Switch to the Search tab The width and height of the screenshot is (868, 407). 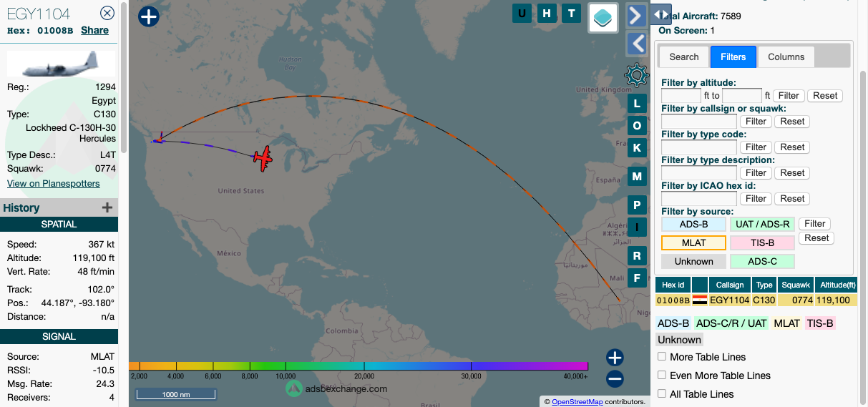click(684, 57)
